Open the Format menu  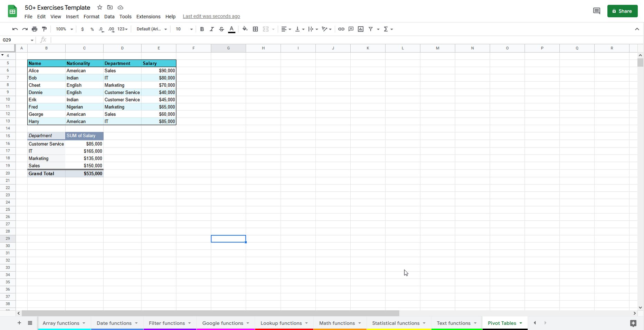tap(91, 17)
